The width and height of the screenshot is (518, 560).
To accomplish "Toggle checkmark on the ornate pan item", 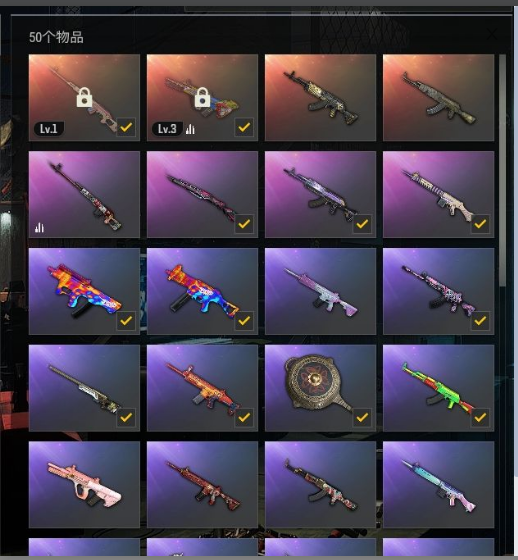I will click(362, 417).
